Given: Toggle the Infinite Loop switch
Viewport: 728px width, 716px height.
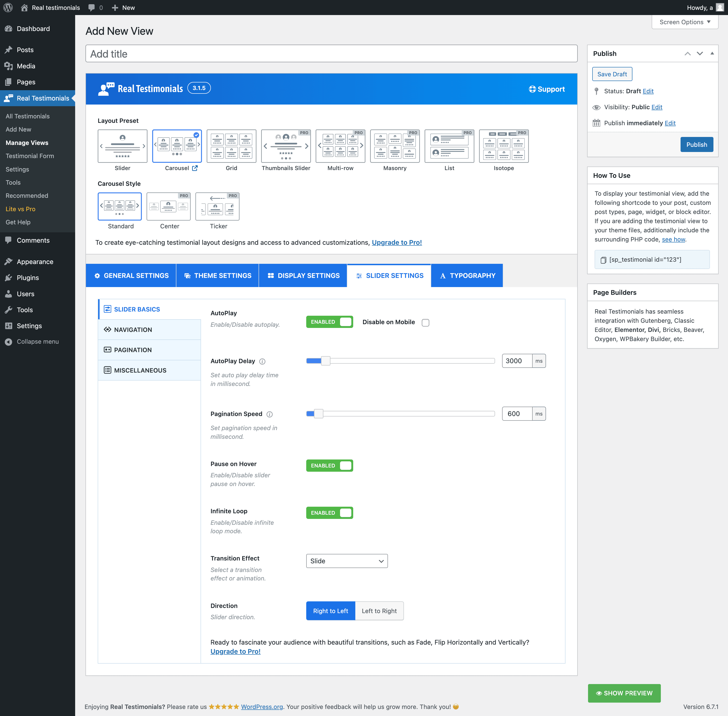Looking at the screenshot, I should (329, 513).
